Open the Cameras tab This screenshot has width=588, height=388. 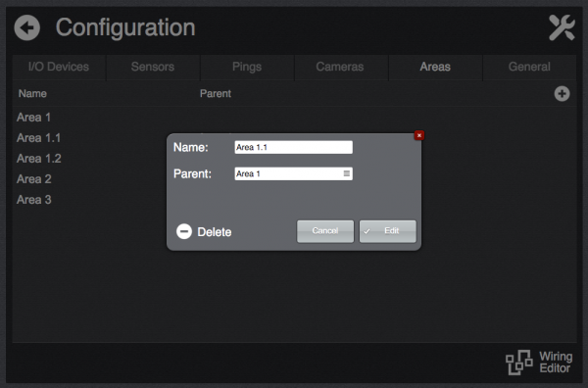[x=340, y=67]
